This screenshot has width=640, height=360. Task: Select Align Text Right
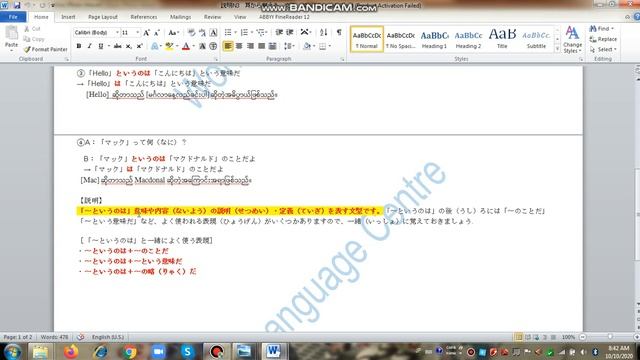pos(250,46)
